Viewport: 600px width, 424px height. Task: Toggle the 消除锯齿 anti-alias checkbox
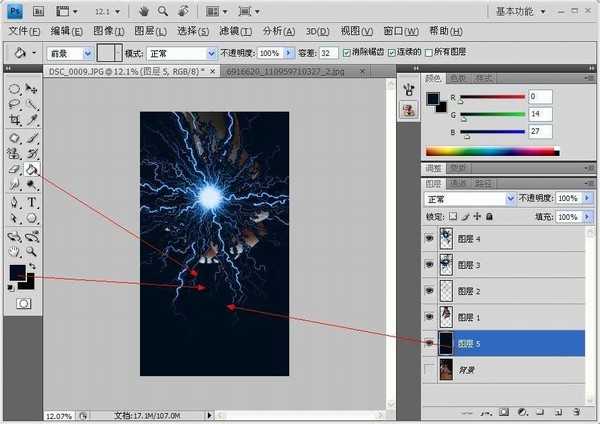(347, 52)
